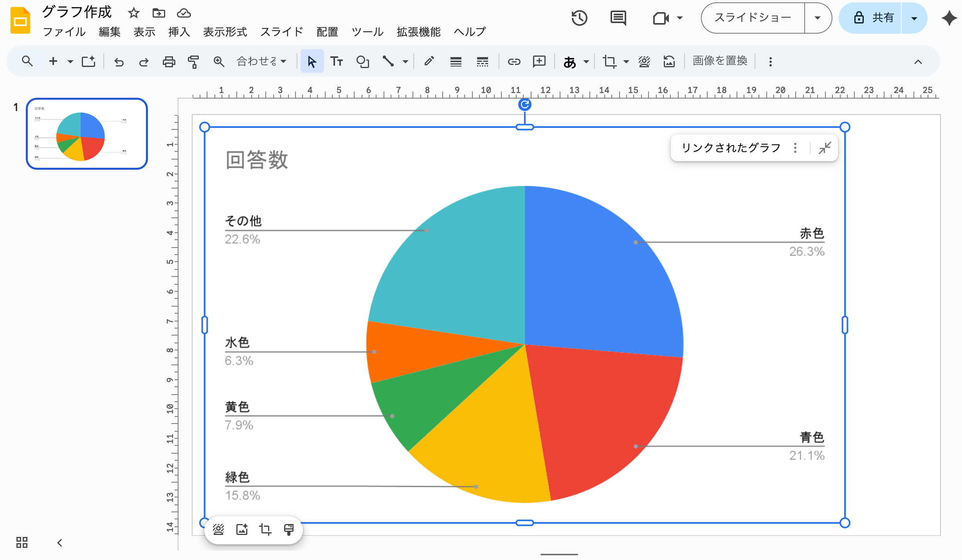Collapse the toolbar with the chevron
This screenshot has height=560, width=962.
[918, 61]
